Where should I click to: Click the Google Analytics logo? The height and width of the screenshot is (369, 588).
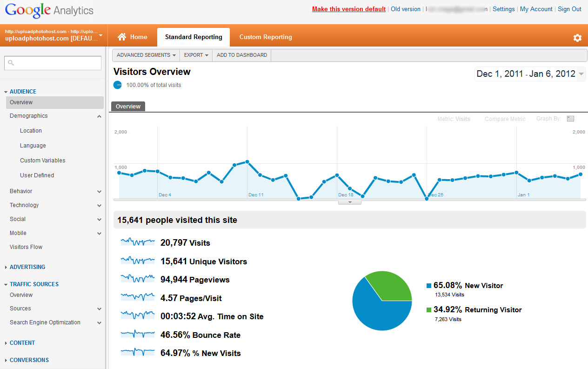49,10
